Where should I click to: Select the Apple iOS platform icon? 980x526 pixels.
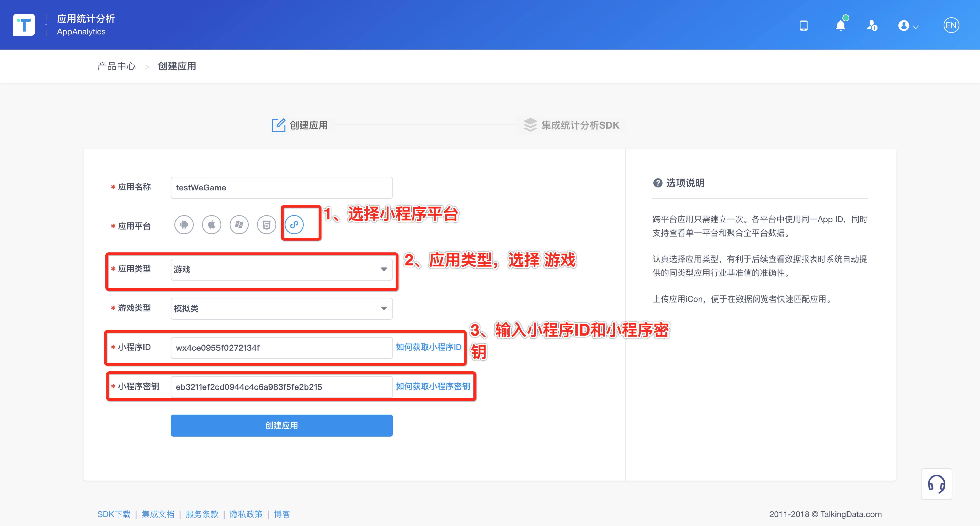pos(211,225)
